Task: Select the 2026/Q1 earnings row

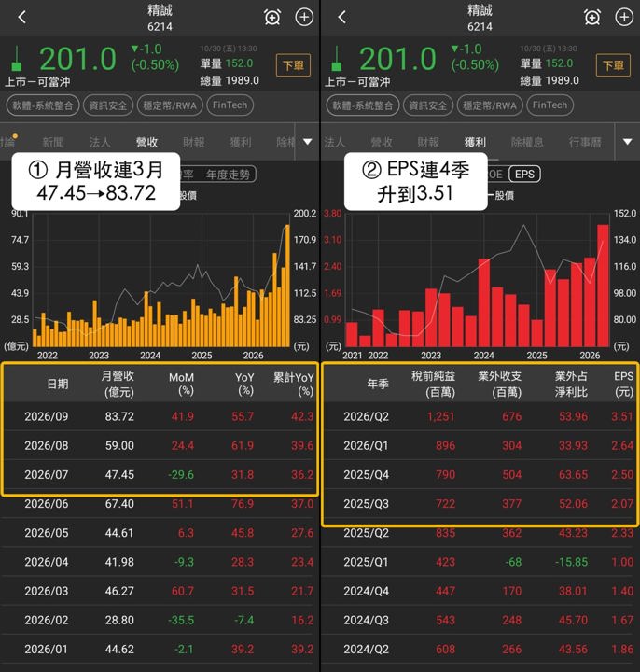Action: click(x=480, y=445)
